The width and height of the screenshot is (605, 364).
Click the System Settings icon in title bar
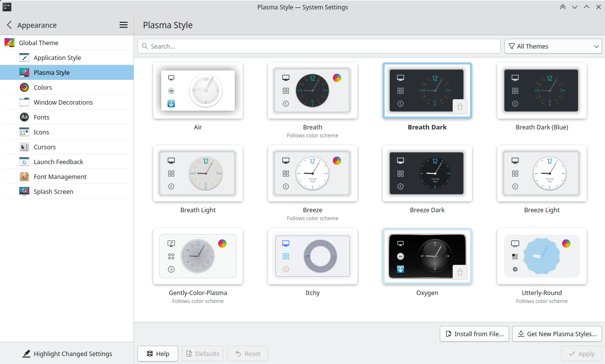point(7,7)
